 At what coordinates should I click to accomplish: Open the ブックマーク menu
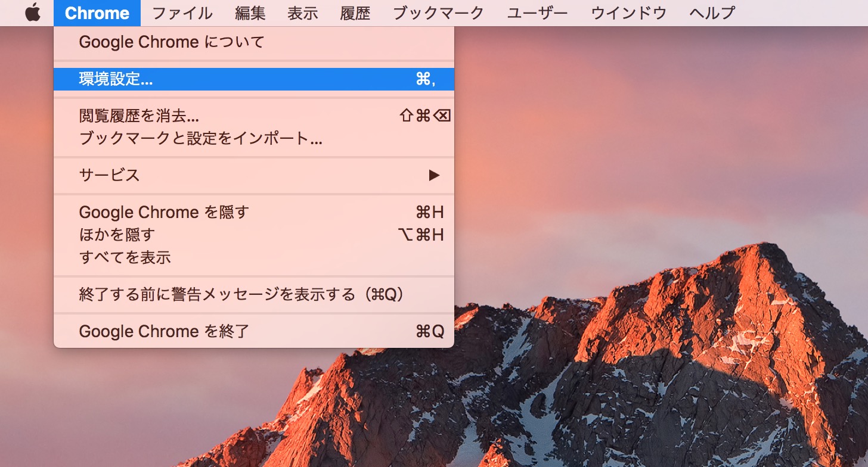438,13
